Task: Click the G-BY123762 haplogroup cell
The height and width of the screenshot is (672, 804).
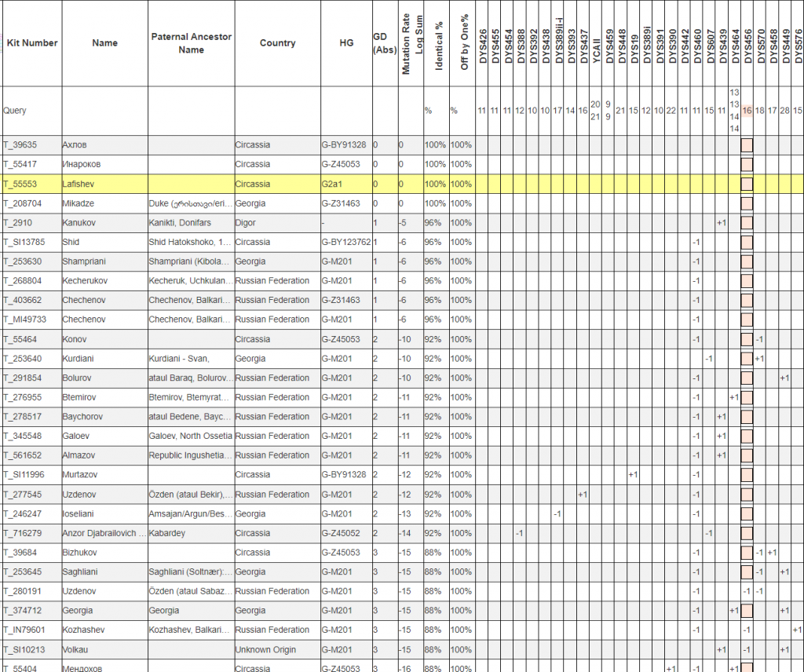Action: pyautogui.click(x=346, y=242)
